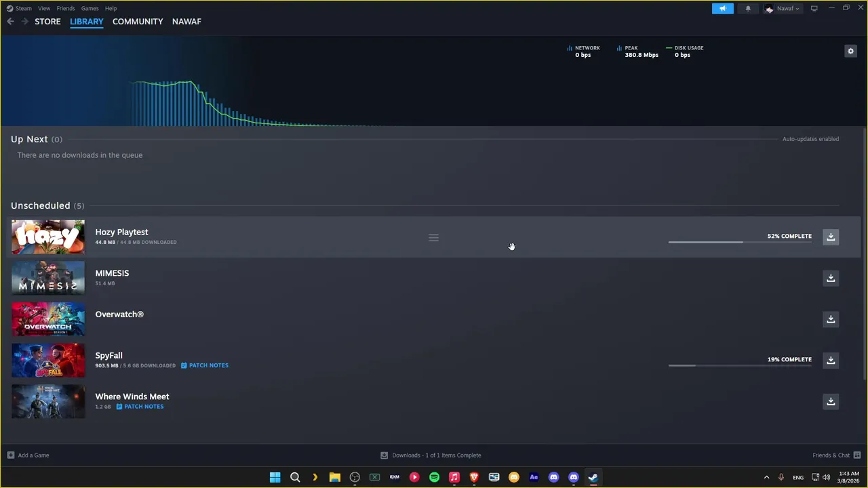Select the Where Winds Meet title

click(132, 396)
